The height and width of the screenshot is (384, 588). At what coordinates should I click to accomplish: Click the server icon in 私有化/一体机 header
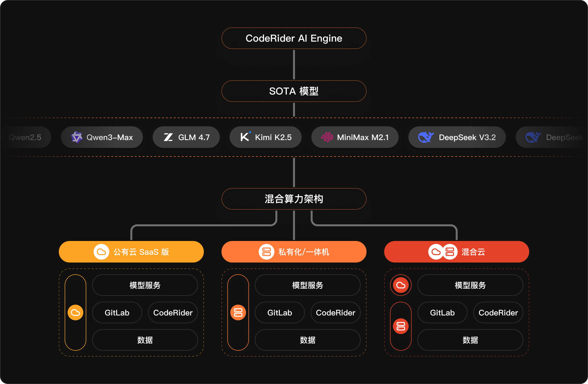(x=266, y=252)
